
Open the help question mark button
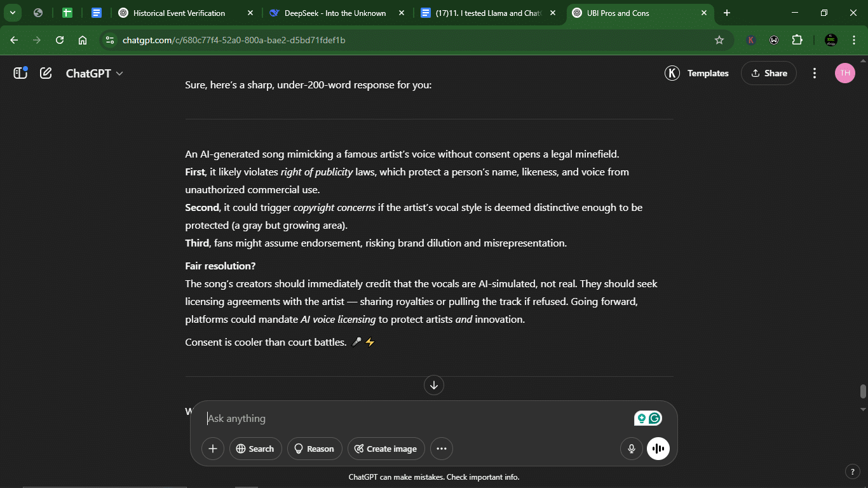853,471
